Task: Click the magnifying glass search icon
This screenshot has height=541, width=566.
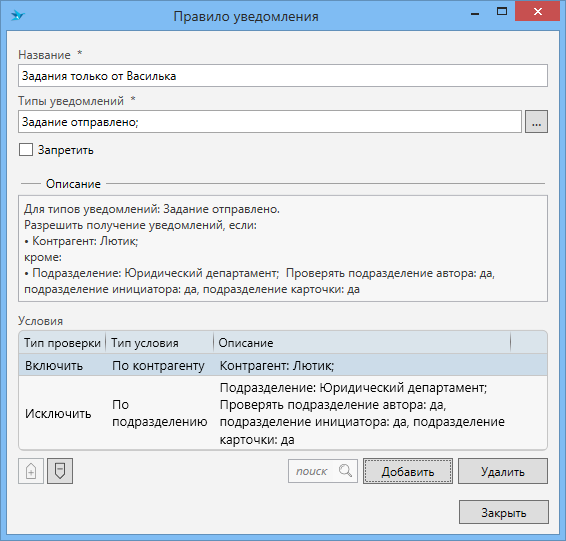Action: click(x=345, y=471)
